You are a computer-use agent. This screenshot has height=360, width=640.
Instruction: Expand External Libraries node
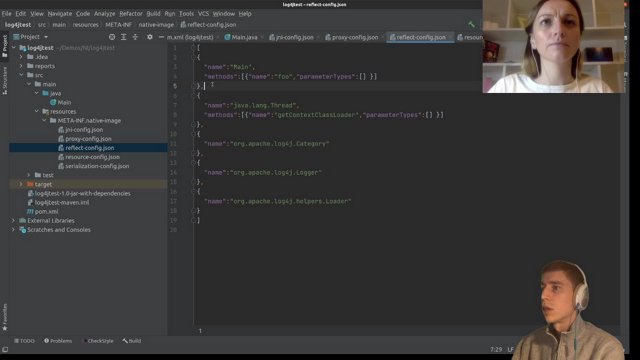(14, 220)
